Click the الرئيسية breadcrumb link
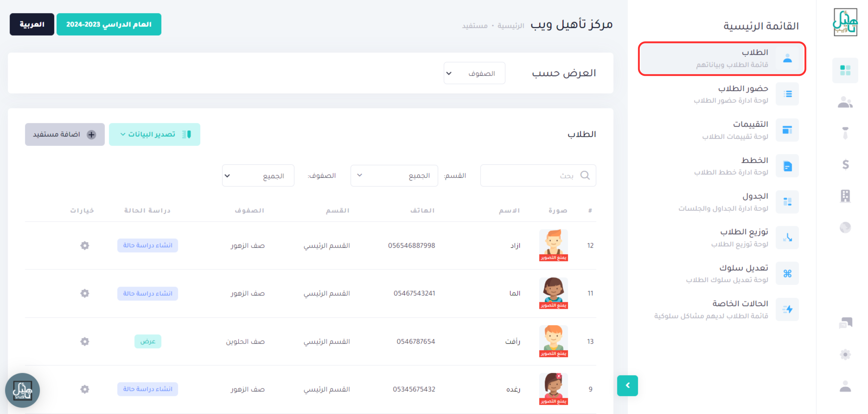Screen dimensions: 868x414 (511, 26)
